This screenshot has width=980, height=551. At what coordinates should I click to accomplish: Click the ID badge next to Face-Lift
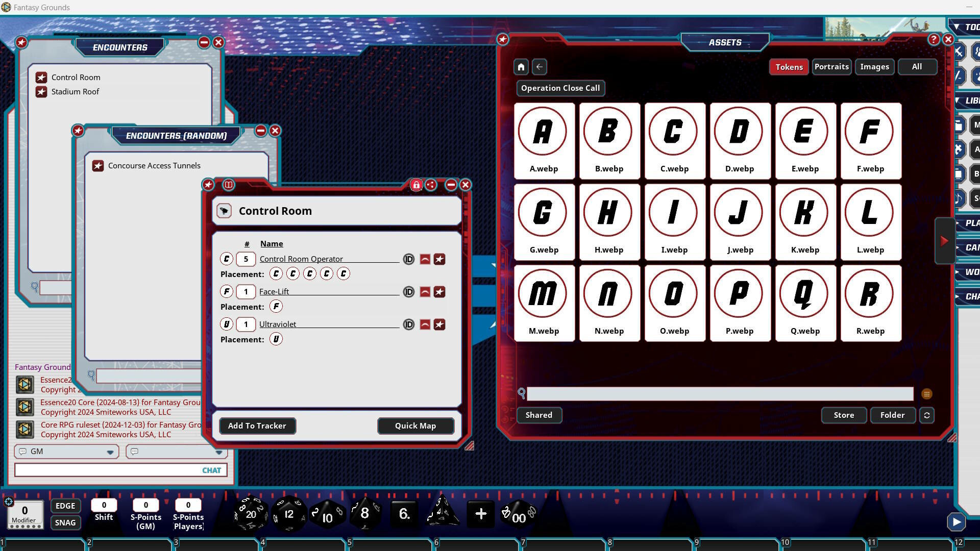(x=408, y=292)
